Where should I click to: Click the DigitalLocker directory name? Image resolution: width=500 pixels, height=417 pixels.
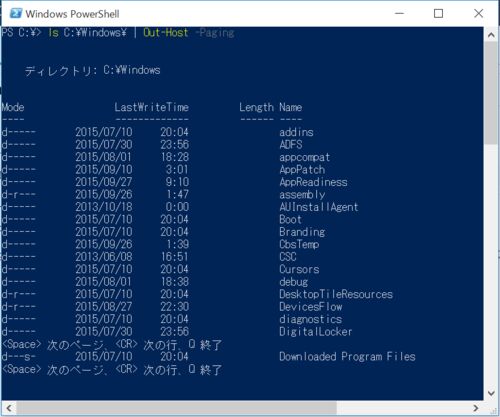tap(316, 332)
